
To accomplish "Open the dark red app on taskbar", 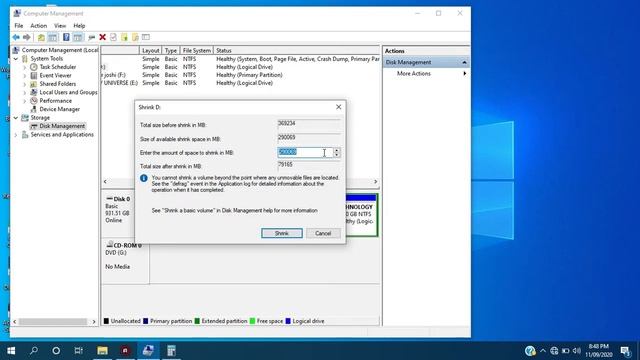I will tap(125, 350).
